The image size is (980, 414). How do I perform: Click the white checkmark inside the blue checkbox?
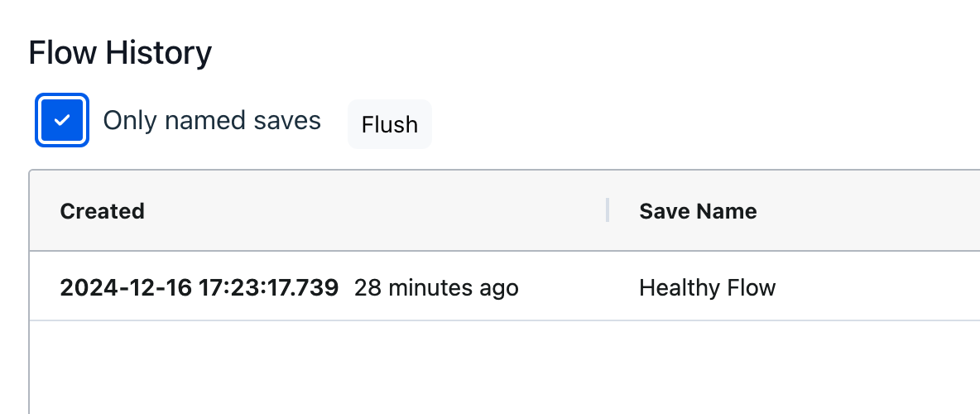(x=62, y=121)
